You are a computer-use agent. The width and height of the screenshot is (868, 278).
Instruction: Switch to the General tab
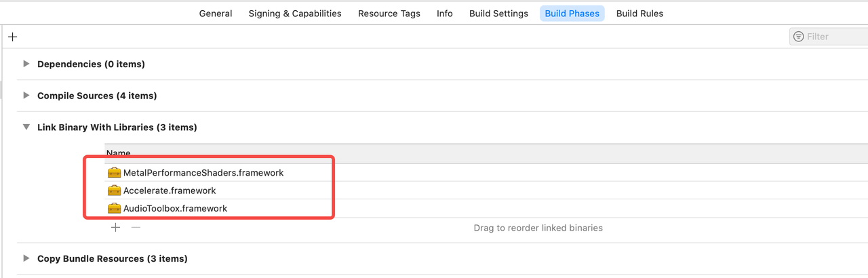[216, 14]
